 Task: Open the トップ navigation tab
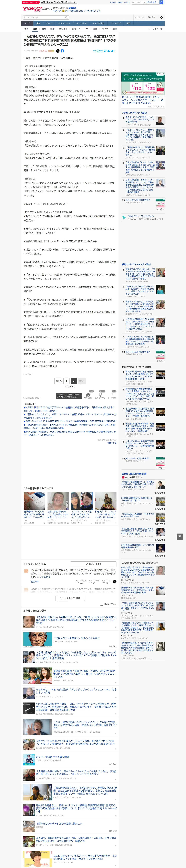click(27, 24)
